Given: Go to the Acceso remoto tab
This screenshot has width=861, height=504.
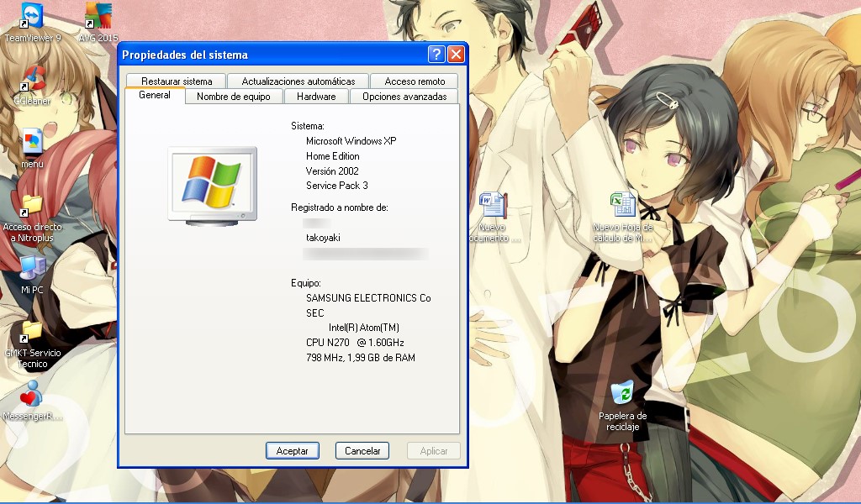Looking at the screenshot, I should [415, 81].
